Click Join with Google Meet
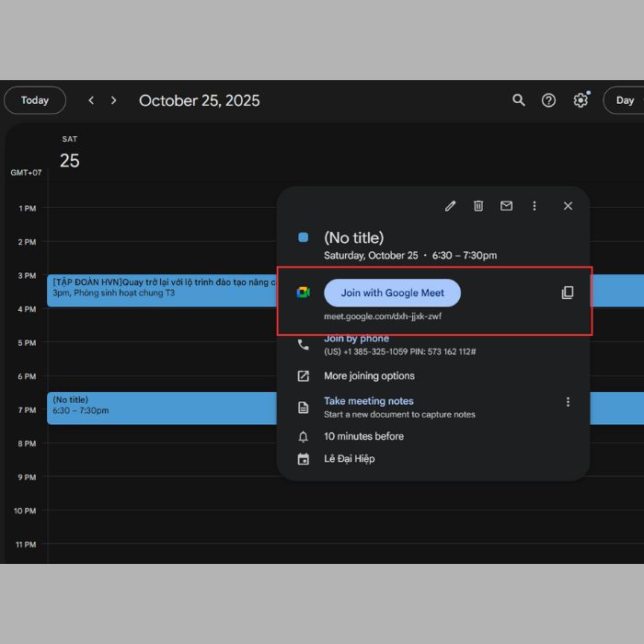Screen dimensions: 644x644 tap(392, 293)
